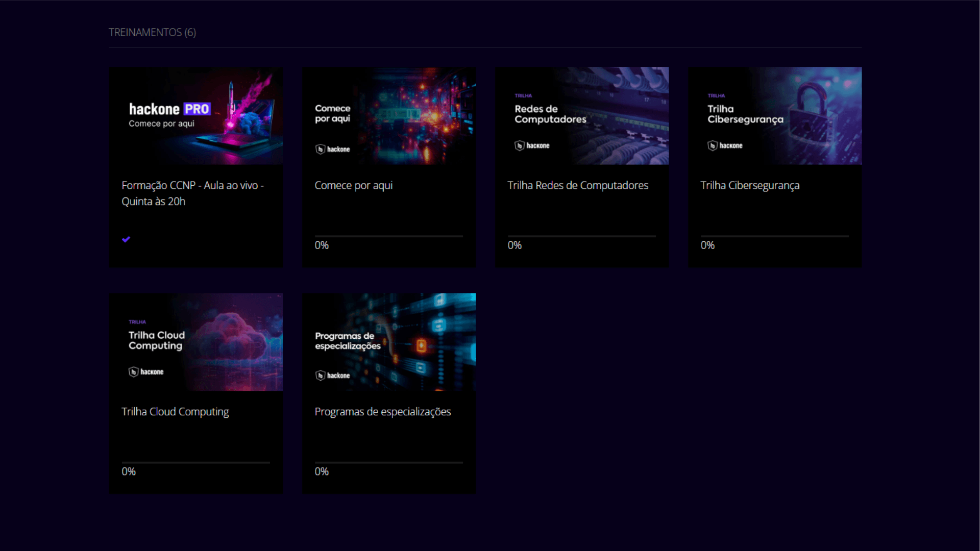The height and width of the screenshot is (551, 980).
Task: Click the 0% label under Trilha Redes de Computadores
Action: [514, 245]
